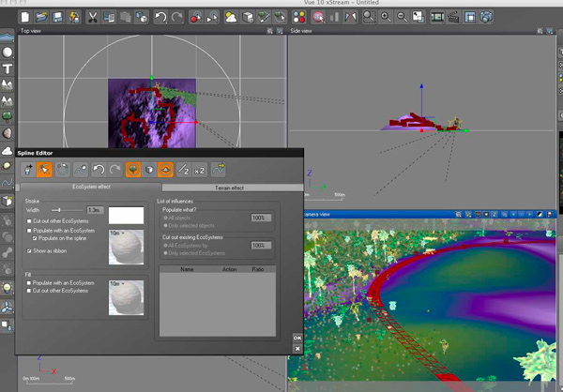
Task: Select the sphere primitive tool
Action: 8,53
